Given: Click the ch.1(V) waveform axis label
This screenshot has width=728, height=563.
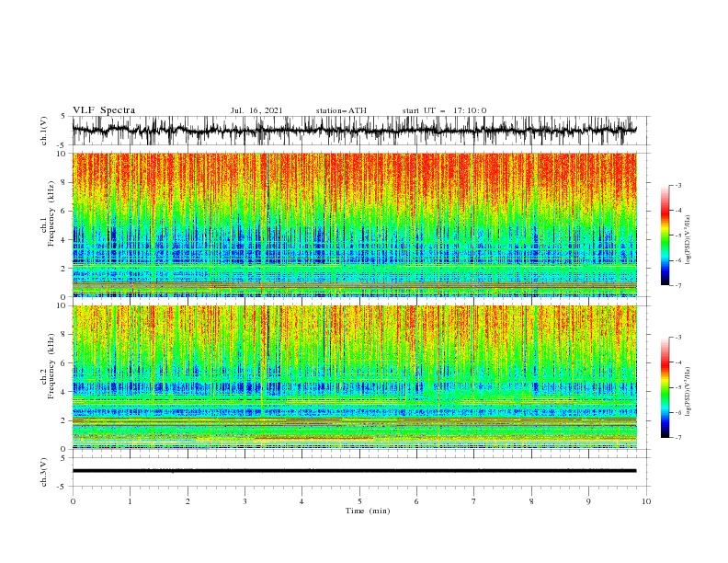Looking at the screenshot, I should (44, 131).
